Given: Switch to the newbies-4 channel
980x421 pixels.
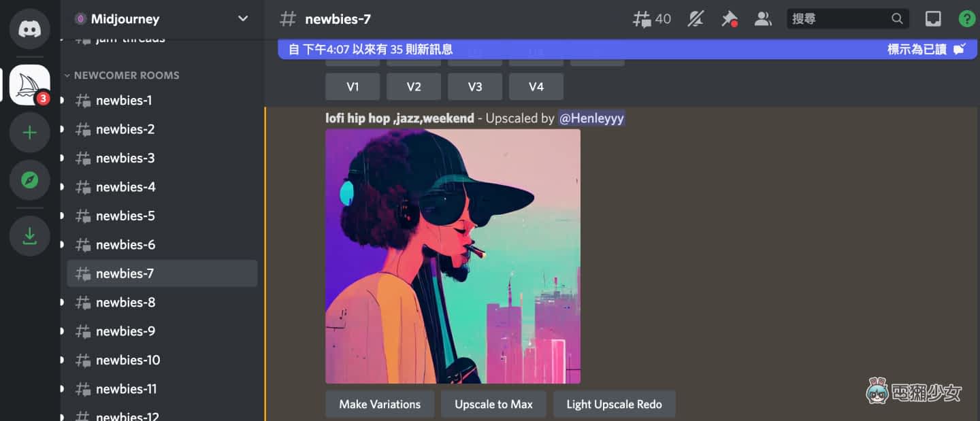Looking at the screenshot, I should pos(125,187).
